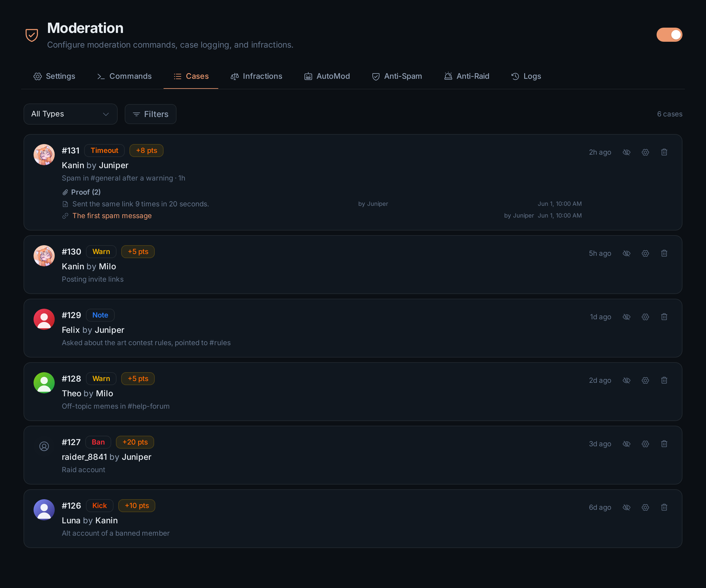Click Felix's red avatar on case #129
The width and height of the screenshot is (706, 588).
(44, 319)
